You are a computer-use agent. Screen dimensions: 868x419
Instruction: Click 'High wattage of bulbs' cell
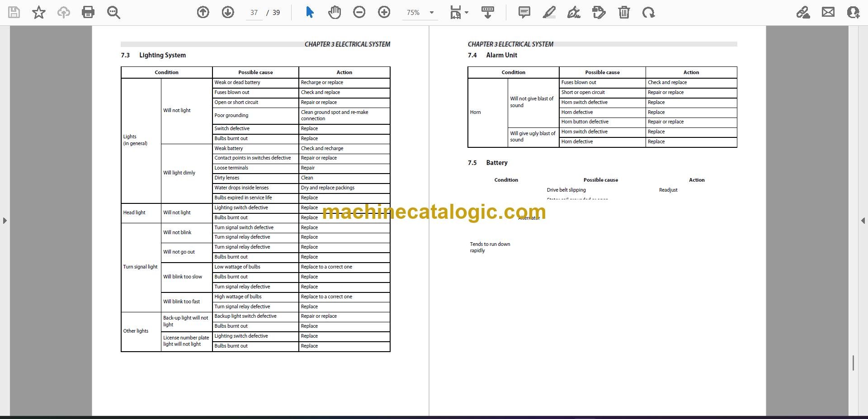click(x=255, y=297)
